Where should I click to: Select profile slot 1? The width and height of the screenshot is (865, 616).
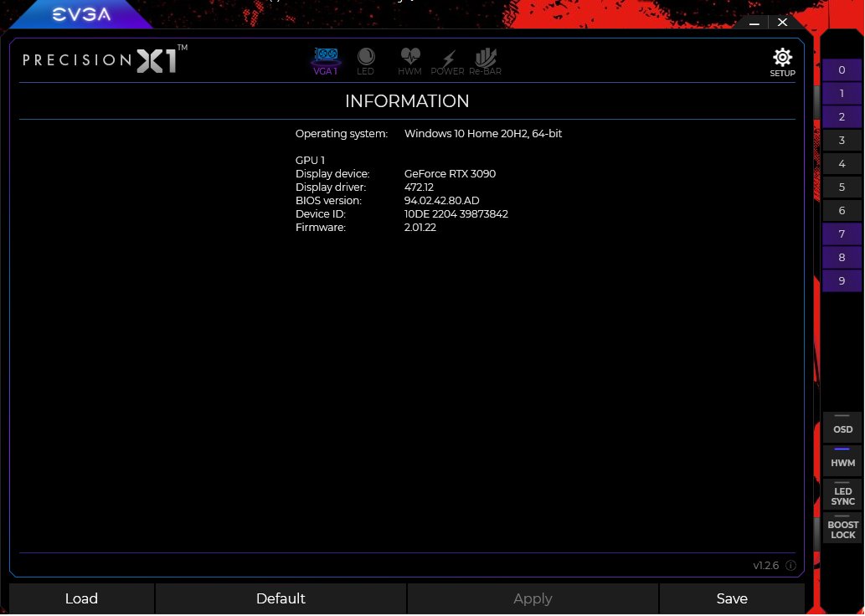point(842,93)
